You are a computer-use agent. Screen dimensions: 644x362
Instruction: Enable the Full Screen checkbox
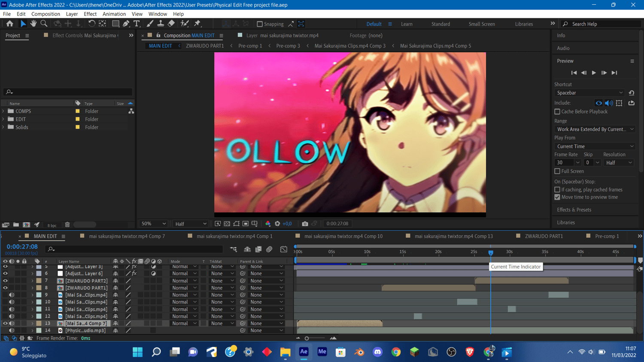557,171
